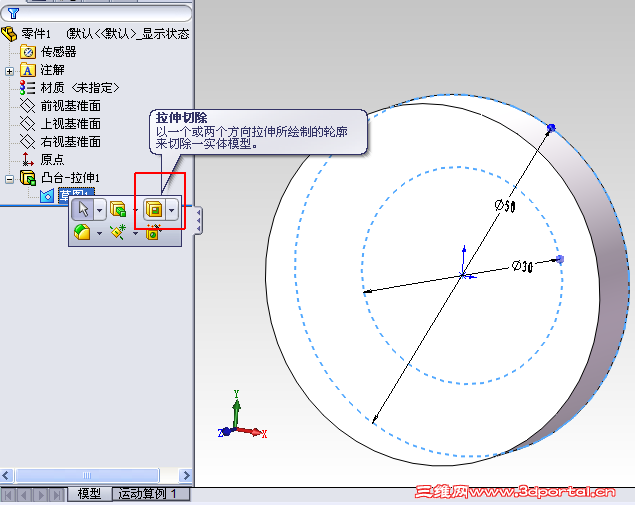
Task: Click the Extruded Boss icon in the context toolbar
Action: 118,209
